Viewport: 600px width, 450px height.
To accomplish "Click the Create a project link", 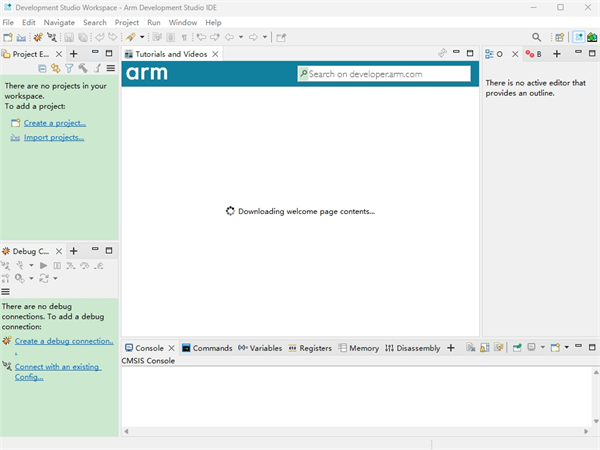I will (x=55, y=123).
